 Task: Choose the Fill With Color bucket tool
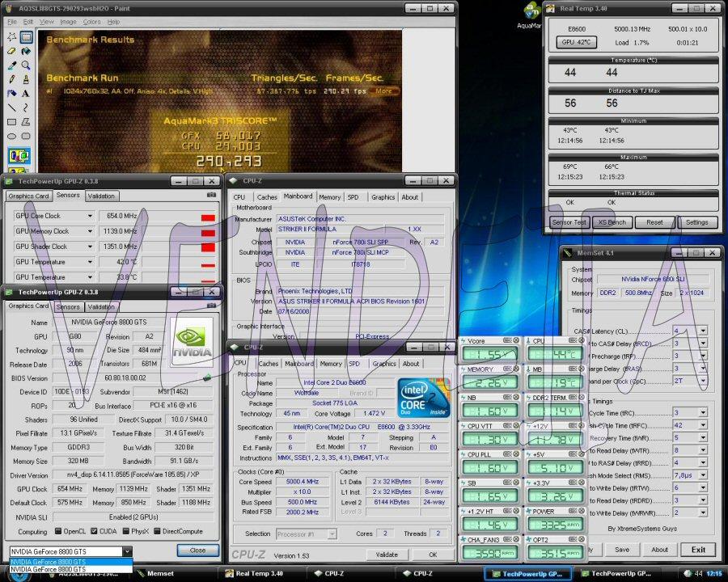pos(26,51)
